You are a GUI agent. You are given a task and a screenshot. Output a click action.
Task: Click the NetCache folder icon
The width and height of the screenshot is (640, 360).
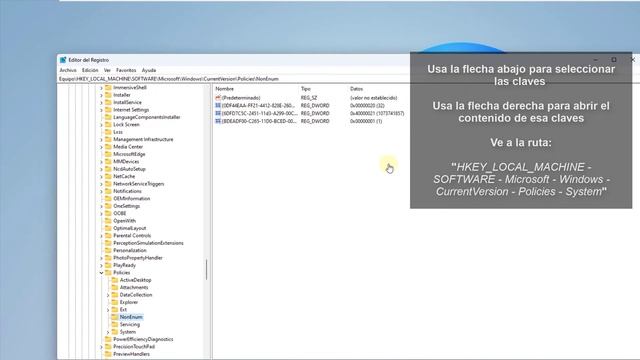pos(108,176)
